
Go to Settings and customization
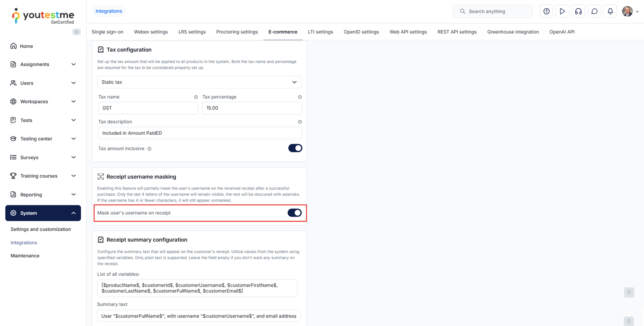tap(41, 229)
